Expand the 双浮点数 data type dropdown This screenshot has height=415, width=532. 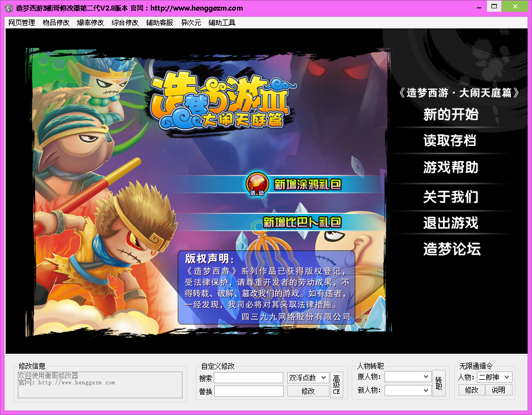click(x=308, y=378)
